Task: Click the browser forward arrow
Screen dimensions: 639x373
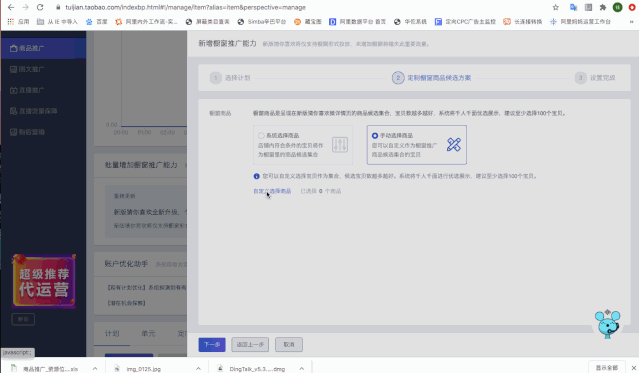Action: click(x=25, y=7)
